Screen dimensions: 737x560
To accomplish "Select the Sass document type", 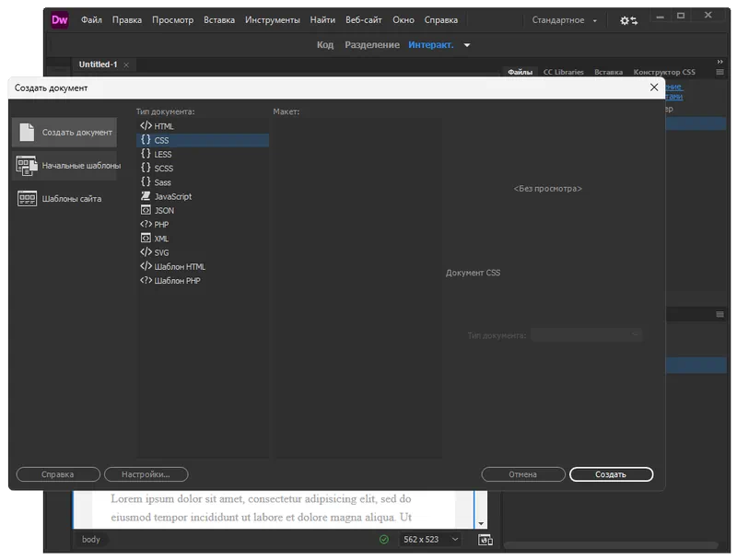I will coord(203,182).
